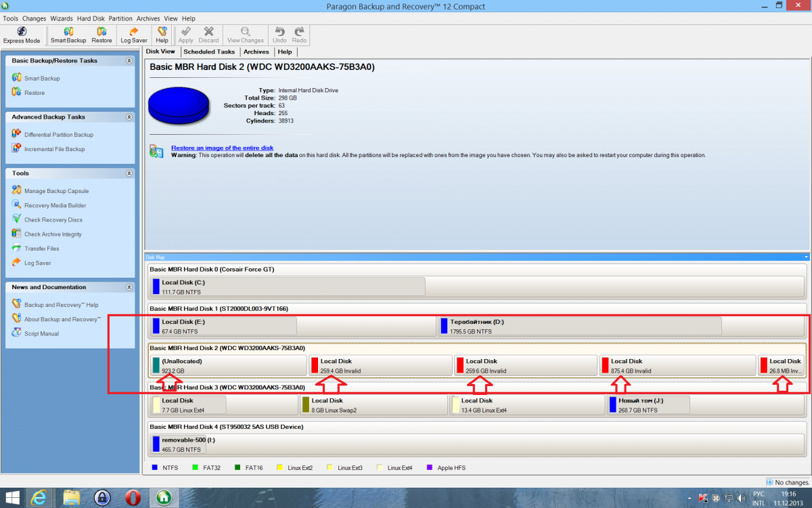Open the Recovery Media Builder link

tap(55, 205)
